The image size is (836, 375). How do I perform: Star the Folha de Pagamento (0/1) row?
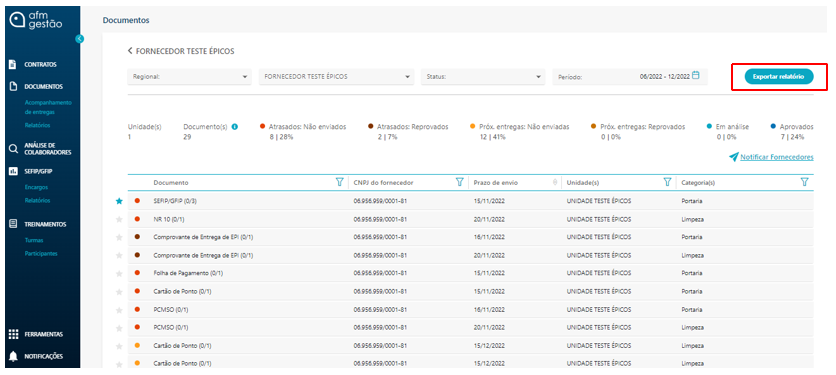pyautogui.click(x=119, y=273)
